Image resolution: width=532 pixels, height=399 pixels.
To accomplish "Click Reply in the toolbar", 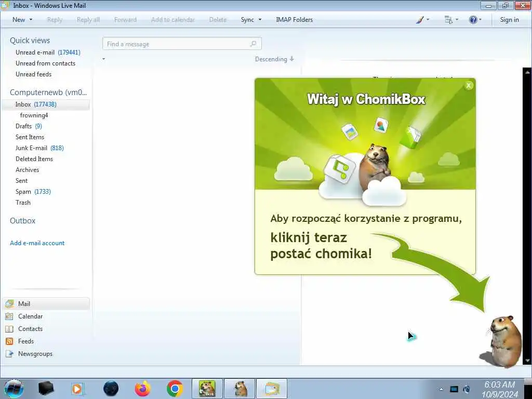I will (55, 20).
